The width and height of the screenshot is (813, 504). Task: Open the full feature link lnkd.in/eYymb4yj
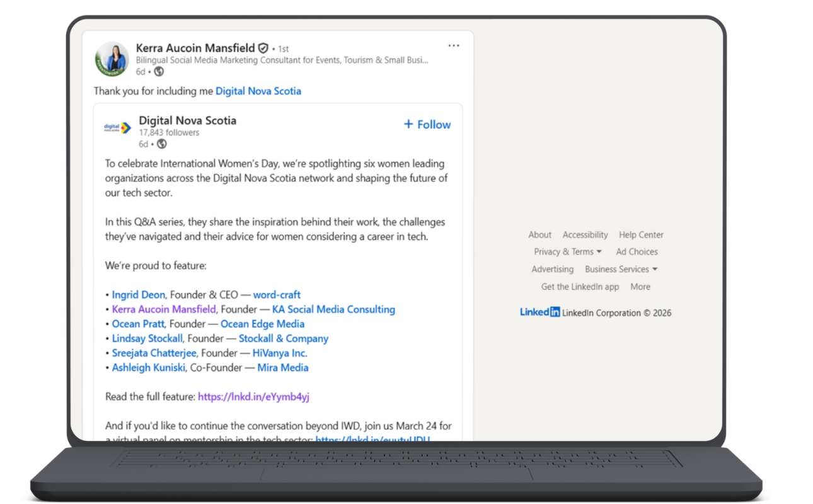tap(253, 397)
